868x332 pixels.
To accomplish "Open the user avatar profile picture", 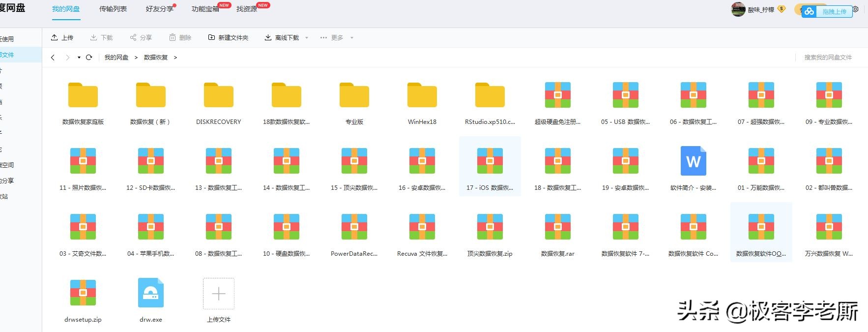I will [738, 9].
